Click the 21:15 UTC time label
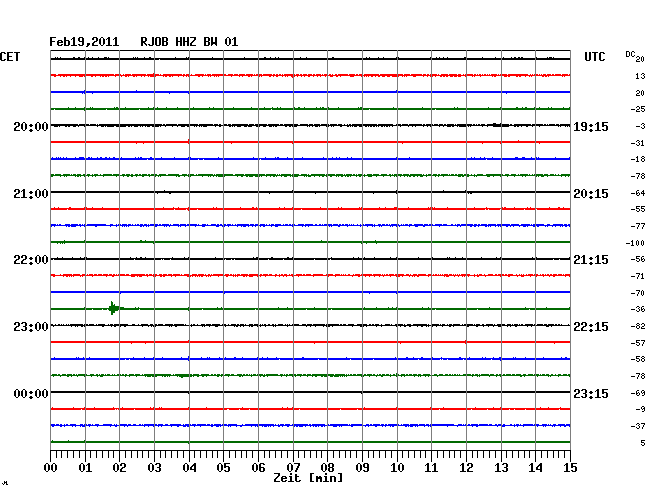Viewport: 650px width, 494px height. click(591, 260)
